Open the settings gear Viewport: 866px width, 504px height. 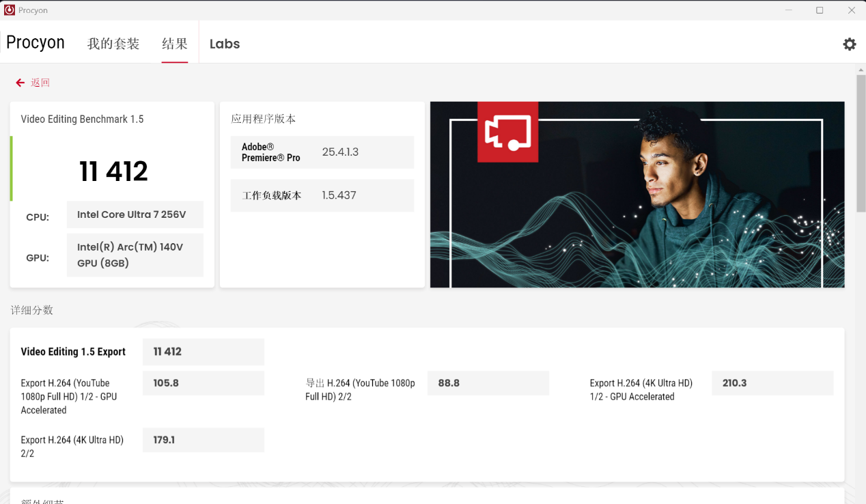849,44
